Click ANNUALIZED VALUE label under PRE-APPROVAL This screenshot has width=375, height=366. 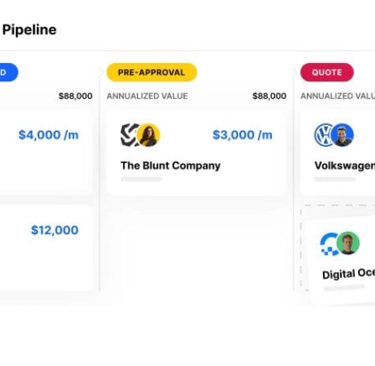pos(147,96)
